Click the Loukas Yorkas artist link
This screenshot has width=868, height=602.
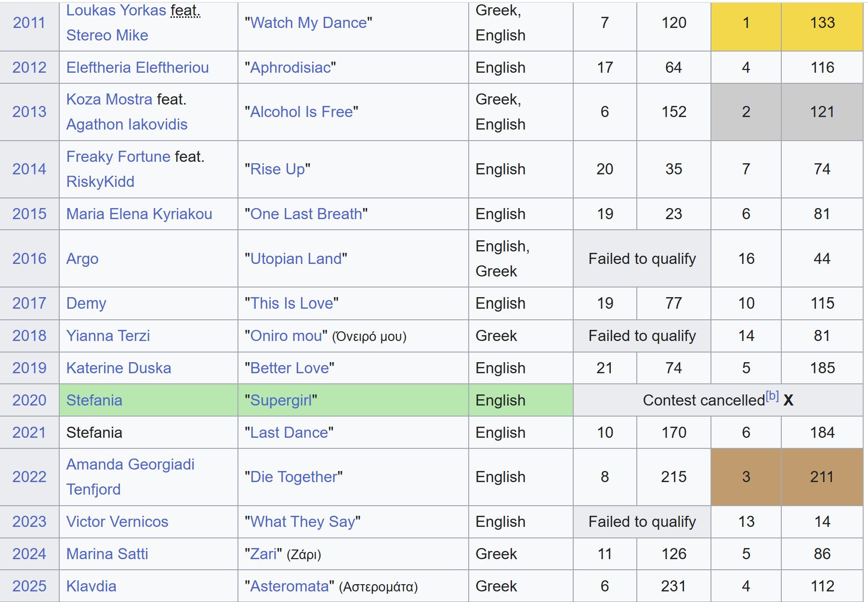tap(116, 10)
